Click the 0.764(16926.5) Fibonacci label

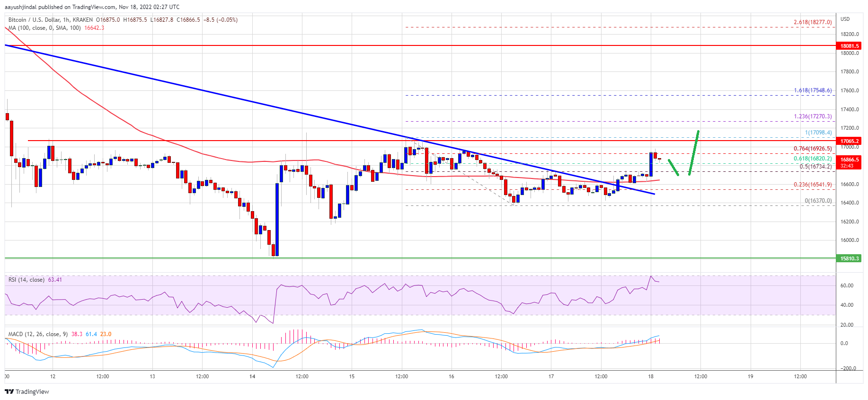(813, 149)
